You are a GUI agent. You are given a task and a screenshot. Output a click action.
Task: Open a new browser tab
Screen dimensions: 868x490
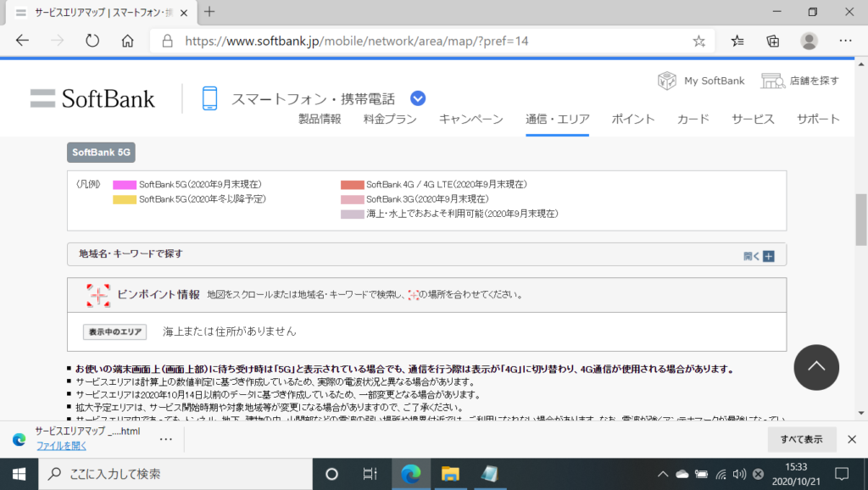(x=209, y=12)
